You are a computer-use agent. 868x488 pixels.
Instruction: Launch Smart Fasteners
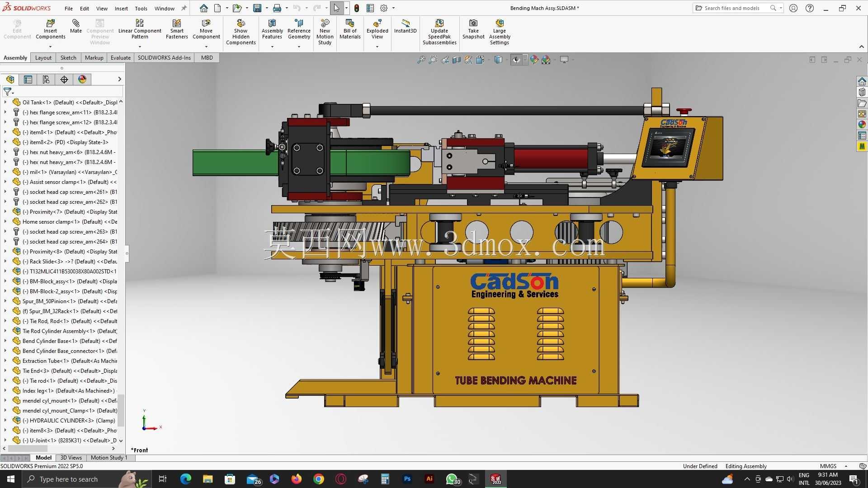click(x=177, y=29)
